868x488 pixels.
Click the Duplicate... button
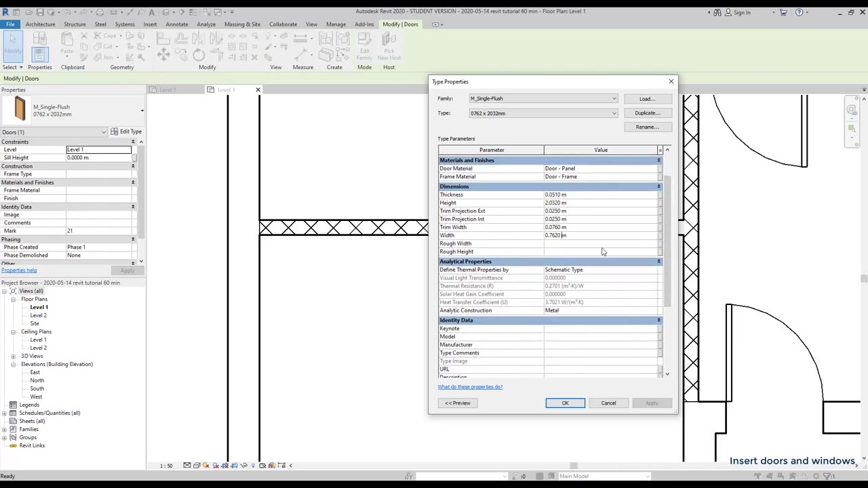tap(648, 113)
